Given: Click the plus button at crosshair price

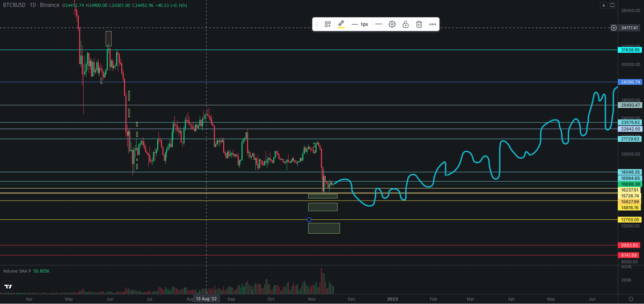Looking at the screenshot, I should click(x=614, y=27).
